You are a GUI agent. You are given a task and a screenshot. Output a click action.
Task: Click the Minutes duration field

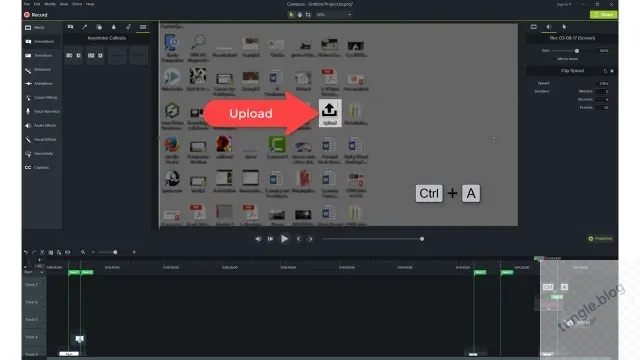pyautogui.click(x=603, y=91)
